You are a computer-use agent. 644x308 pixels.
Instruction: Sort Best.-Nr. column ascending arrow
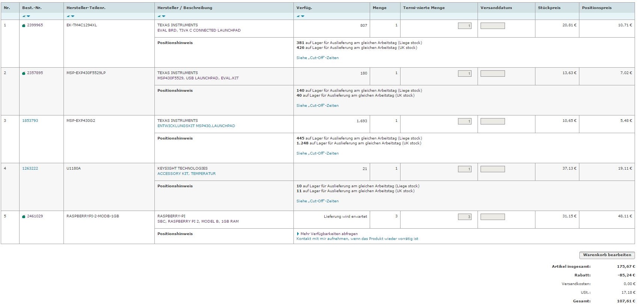tap(24, 16)
